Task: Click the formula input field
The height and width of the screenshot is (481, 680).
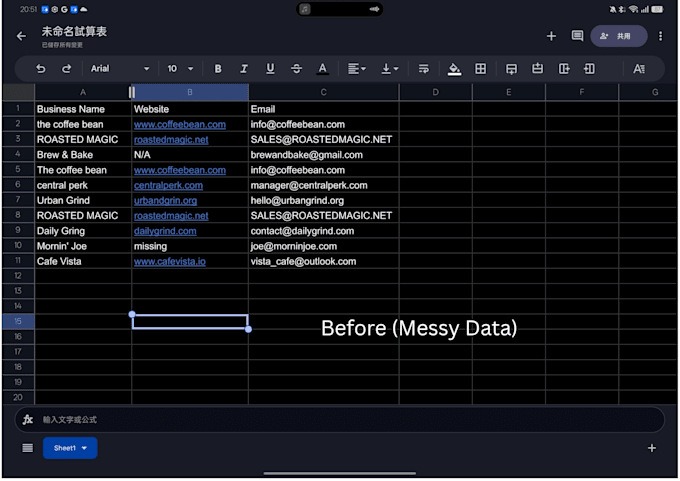Action: click(x=339, y=419)
